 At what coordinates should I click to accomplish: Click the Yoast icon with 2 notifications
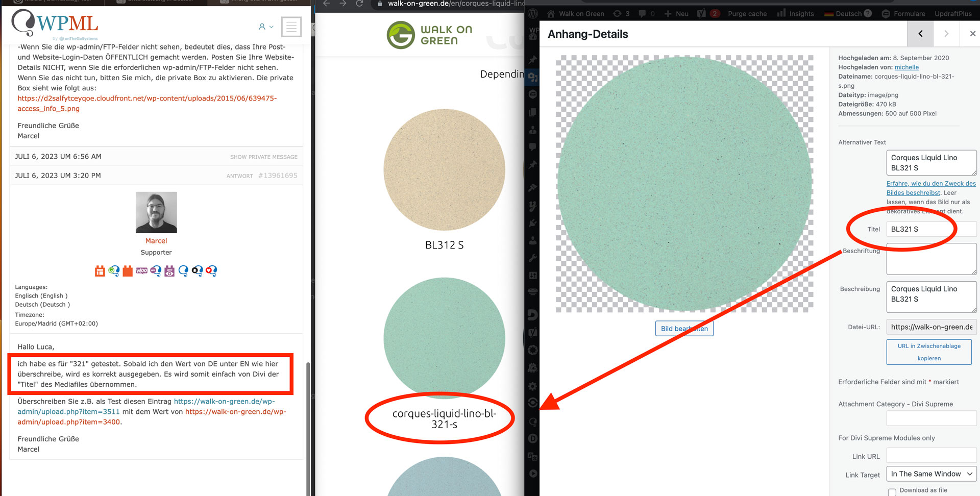tap(708, 14)
